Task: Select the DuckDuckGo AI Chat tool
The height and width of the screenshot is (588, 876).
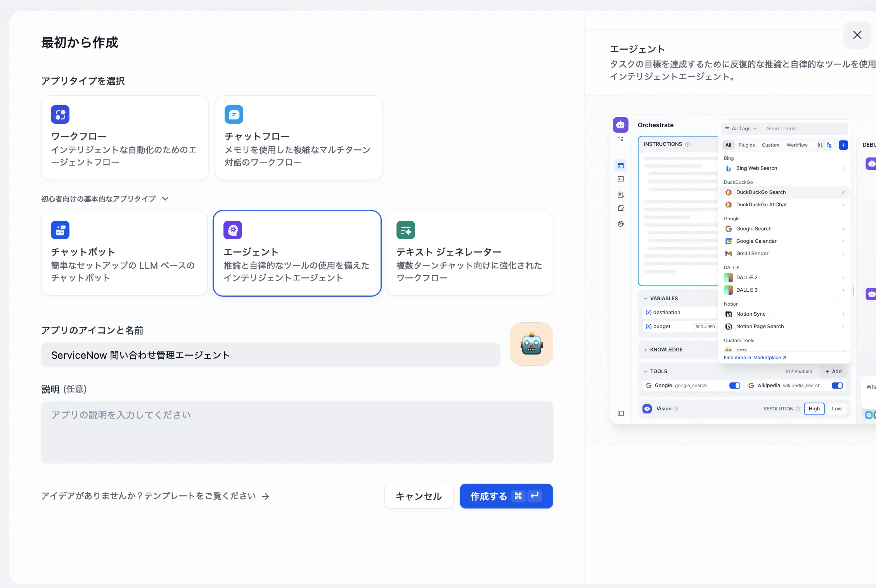Action: pyautogui.click(x=760, y=204)
